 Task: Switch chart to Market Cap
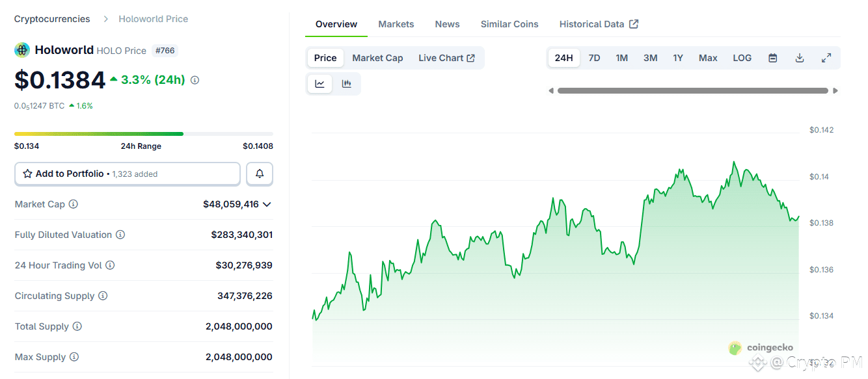pyautogui.click(x=377, y=58)
